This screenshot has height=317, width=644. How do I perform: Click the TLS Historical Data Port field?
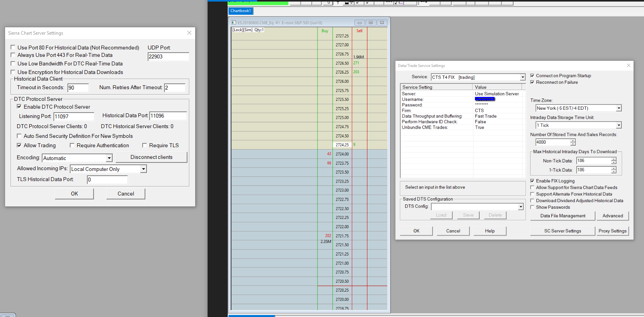coord(107,180)
